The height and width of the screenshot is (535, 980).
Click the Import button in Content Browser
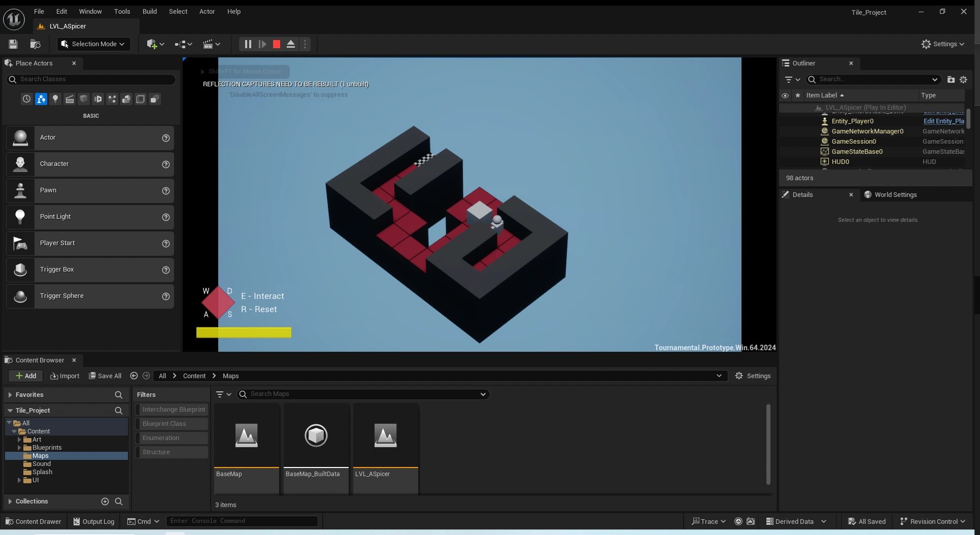tap(64, 376)
